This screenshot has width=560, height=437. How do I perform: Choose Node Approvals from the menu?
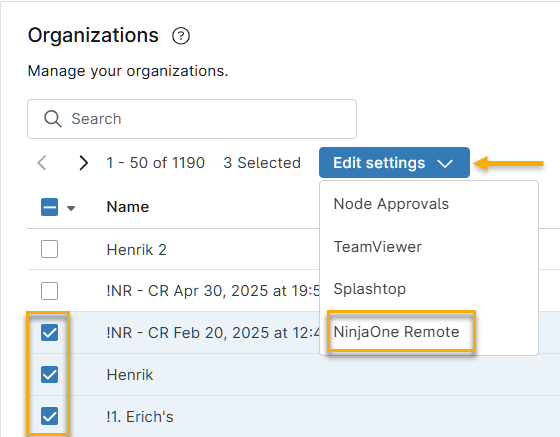coord(429,204)
